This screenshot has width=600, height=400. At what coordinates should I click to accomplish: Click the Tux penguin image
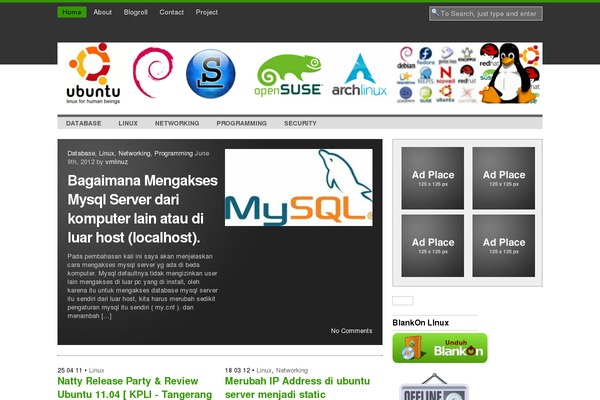click(508, 73)
